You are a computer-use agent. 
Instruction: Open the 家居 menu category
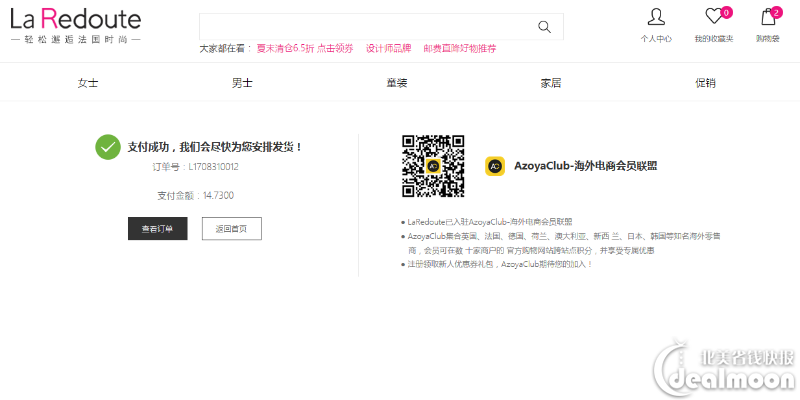point(551,83)
